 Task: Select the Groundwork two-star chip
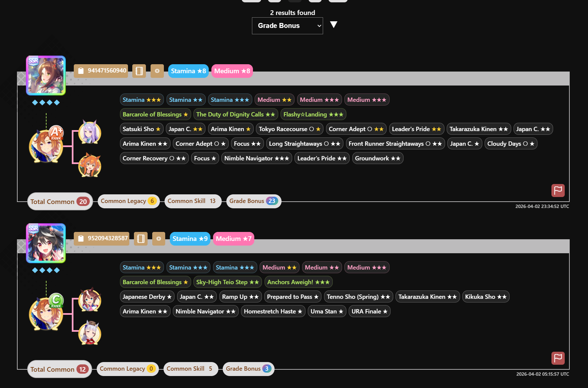click(x=378, y=158)
